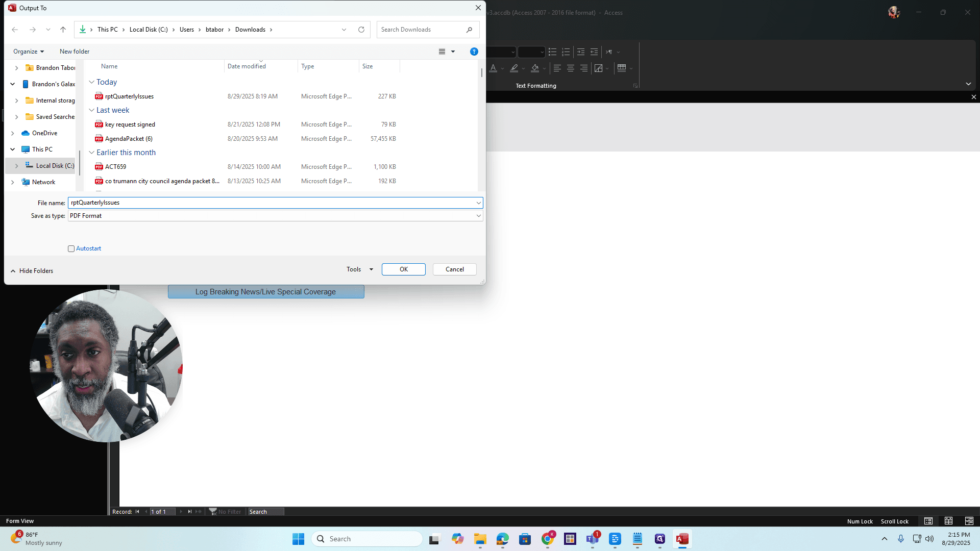Expand the Local Disk (C:) tree node

point(16,166)
